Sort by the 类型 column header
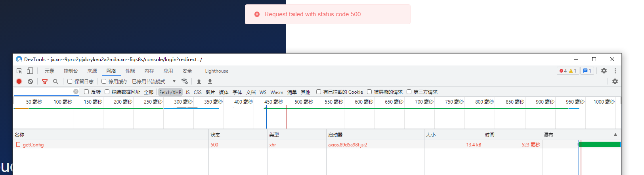This screenshot has height=175, width=644. 297,135
